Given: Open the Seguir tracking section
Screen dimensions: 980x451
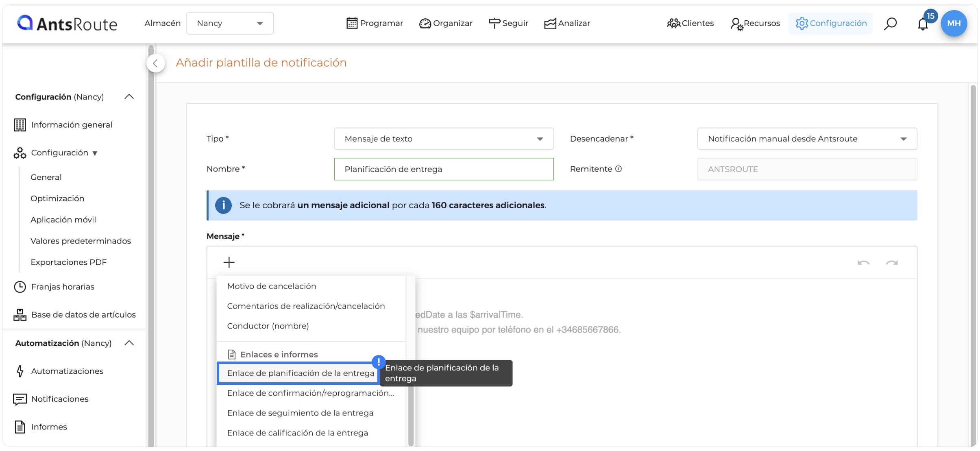Looking at the screenshot, I should (508, 23).
